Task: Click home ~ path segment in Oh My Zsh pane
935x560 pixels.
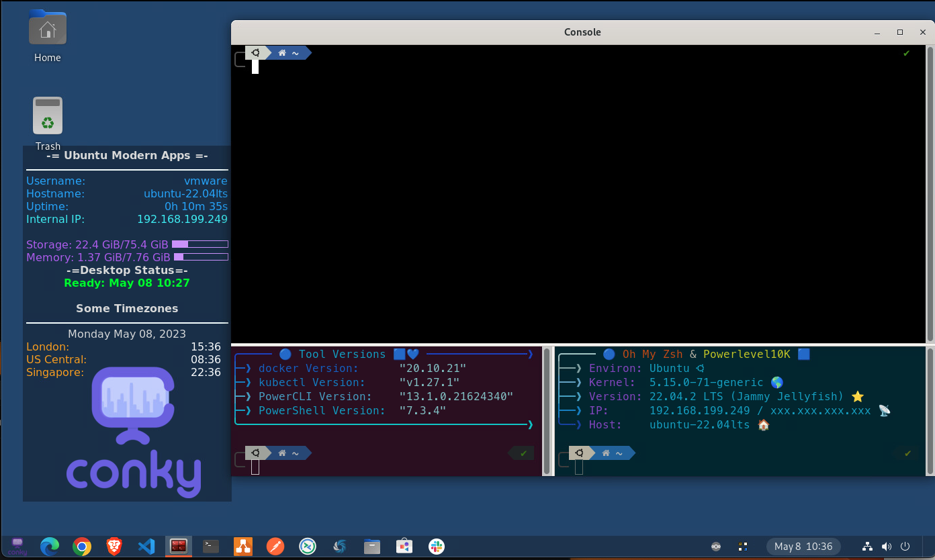Action: coord(613,453)
